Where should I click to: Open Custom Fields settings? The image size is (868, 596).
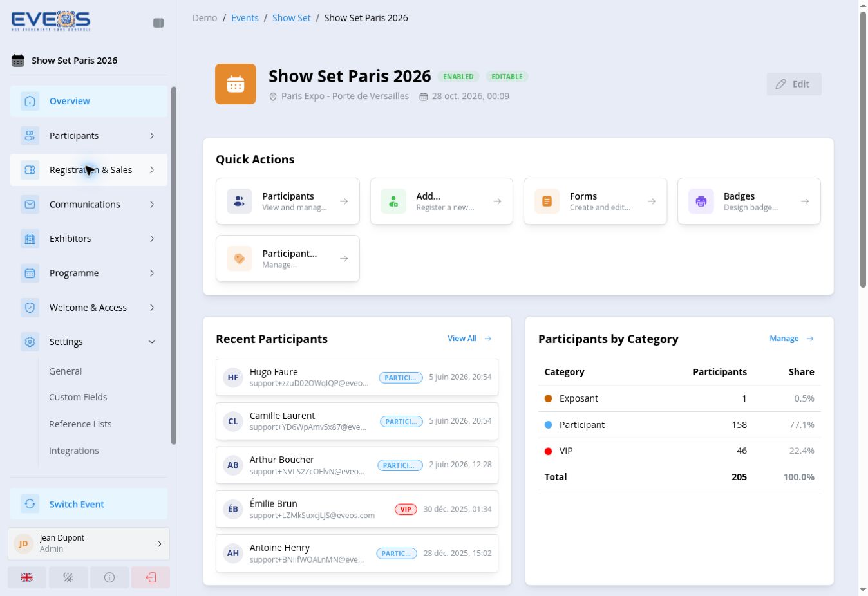click(x=78, y=397)
